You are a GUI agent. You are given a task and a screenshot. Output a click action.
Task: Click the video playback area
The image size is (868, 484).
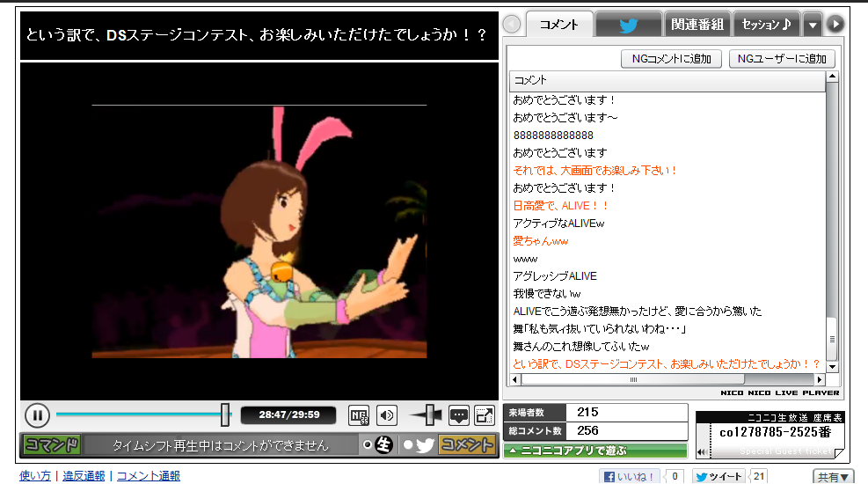click(259, 231)
